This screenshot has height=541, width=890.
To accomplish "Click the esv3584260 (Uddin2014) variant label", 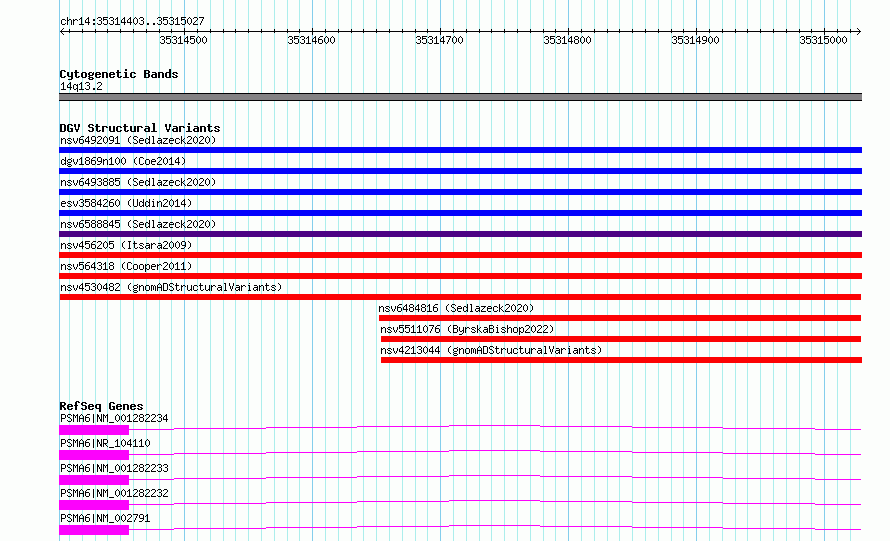I will [126, 203].
